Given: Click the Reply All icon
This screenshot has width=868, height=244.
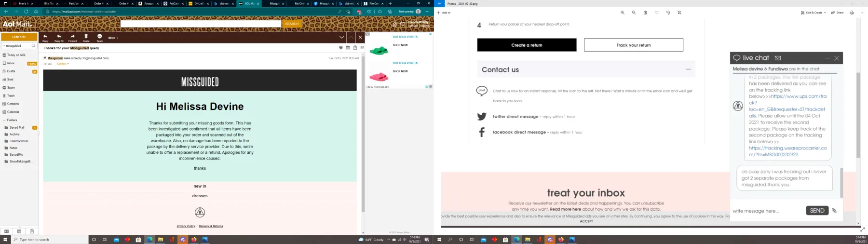Looking at the screenshot, I should tap(59, 38).
